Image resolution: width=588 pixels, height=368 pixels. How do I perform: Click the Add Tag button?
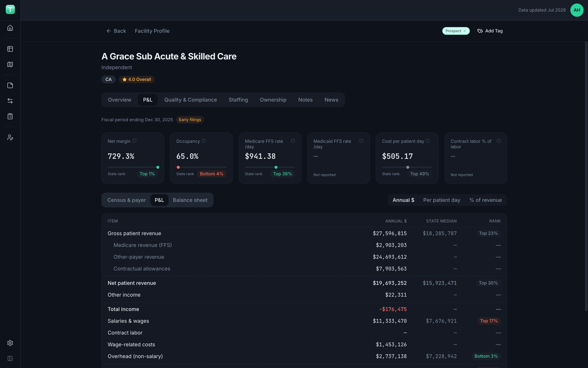tap(490, 31)
